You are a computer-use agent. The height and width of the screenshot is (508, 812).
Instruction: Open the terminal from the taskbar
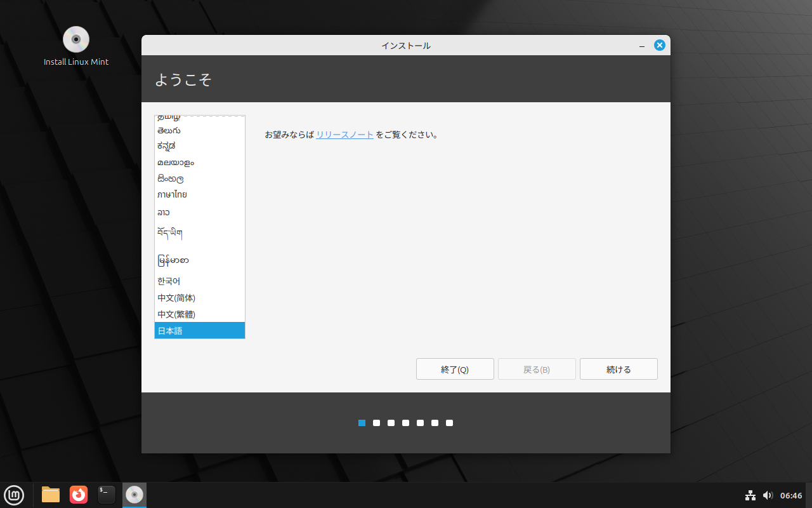click(x=106, y=495)
